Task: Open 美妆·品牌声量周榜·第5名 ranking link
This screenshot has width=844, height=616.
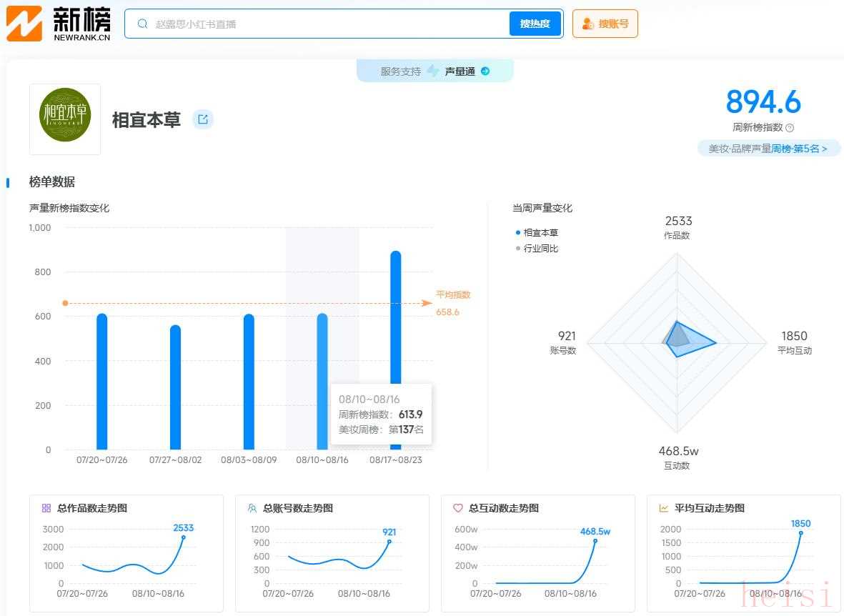Action: (768, 148)
